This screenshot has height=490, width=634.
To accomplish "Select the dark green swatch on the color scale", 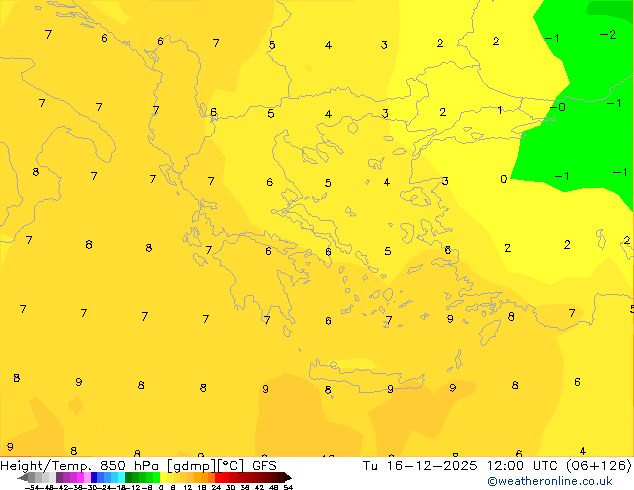I will 129,478.
